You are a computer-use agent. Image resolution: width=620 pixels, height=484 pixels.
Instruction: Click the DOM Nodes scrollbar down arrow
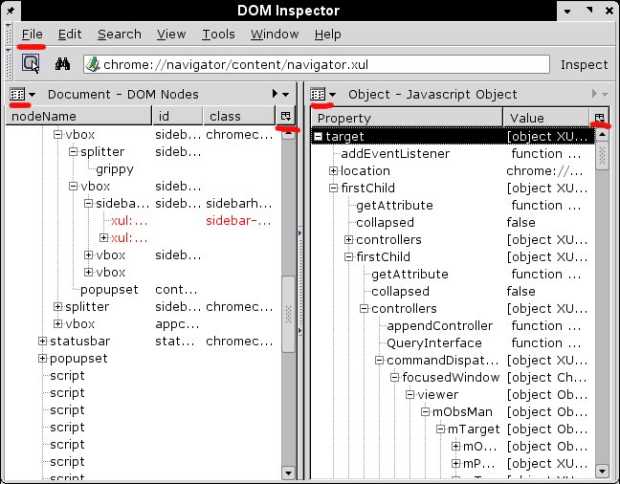tap(288, 472)
